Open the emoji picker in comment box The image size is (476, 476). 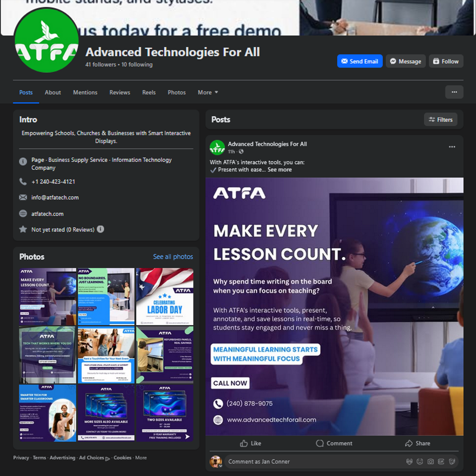pyautogui.click(x=420, y=462)
